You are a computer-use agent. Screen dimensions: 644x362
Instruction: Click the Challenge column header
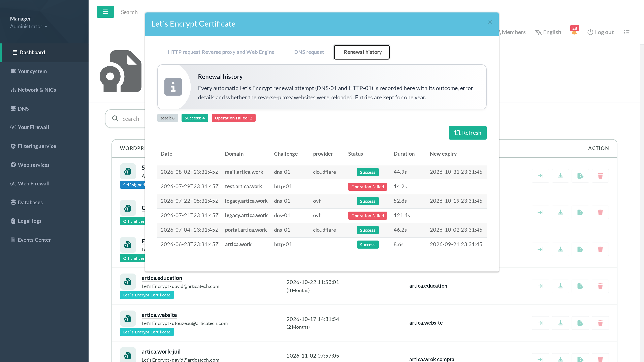pos(286,154)
